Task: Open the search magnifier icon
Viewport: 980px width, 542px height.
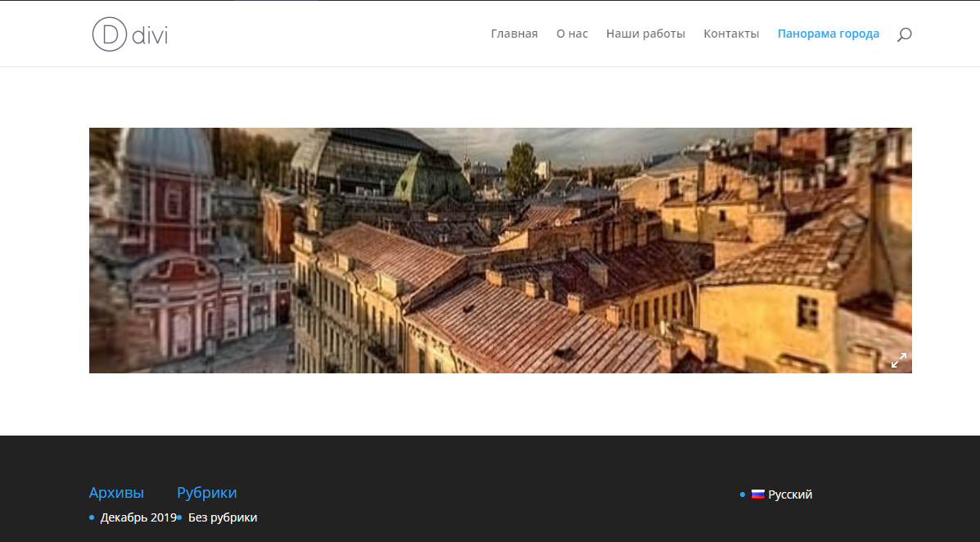Action: coord(904,34)
